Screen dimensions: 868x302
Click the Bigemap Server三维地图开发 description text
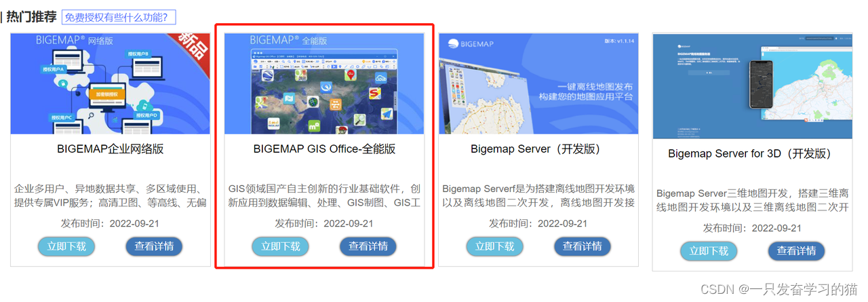[753, 200]
